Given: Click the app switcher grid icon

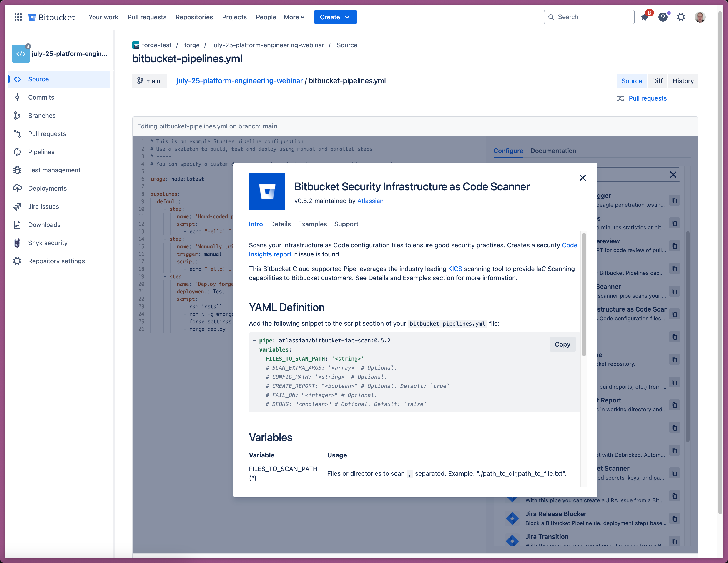Looking at the screenshot, I should (18, 17).
